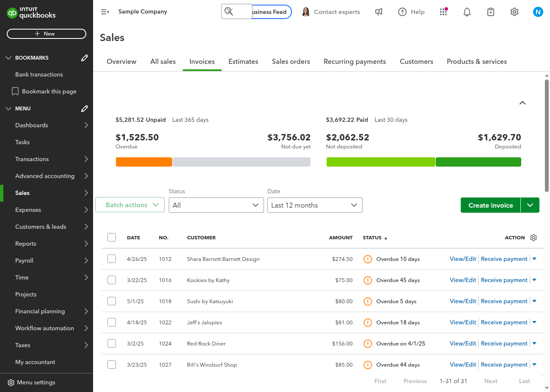Open the Settings gear in header

(514, 12)
